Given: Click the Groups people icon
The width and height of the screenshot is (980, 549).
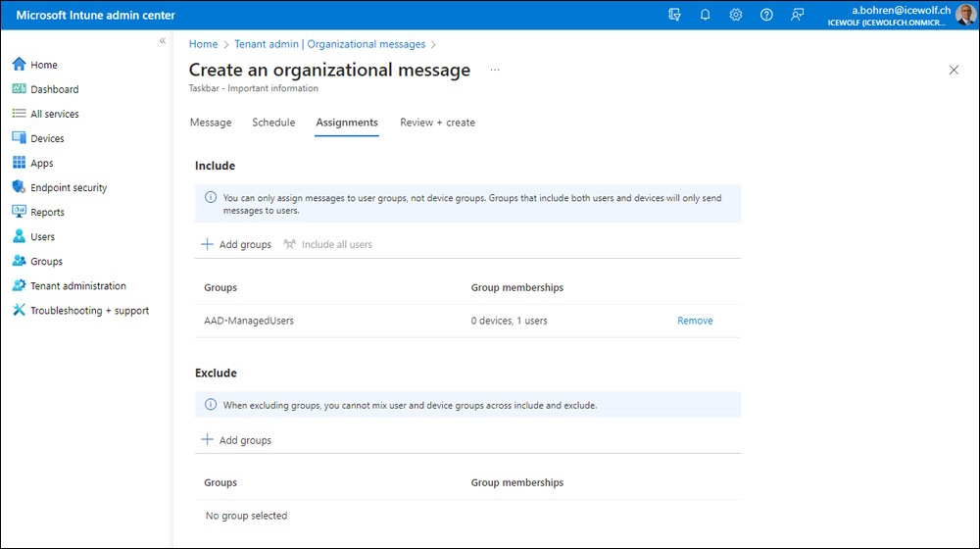Looking at the screenshot, I should pos(20,261).
